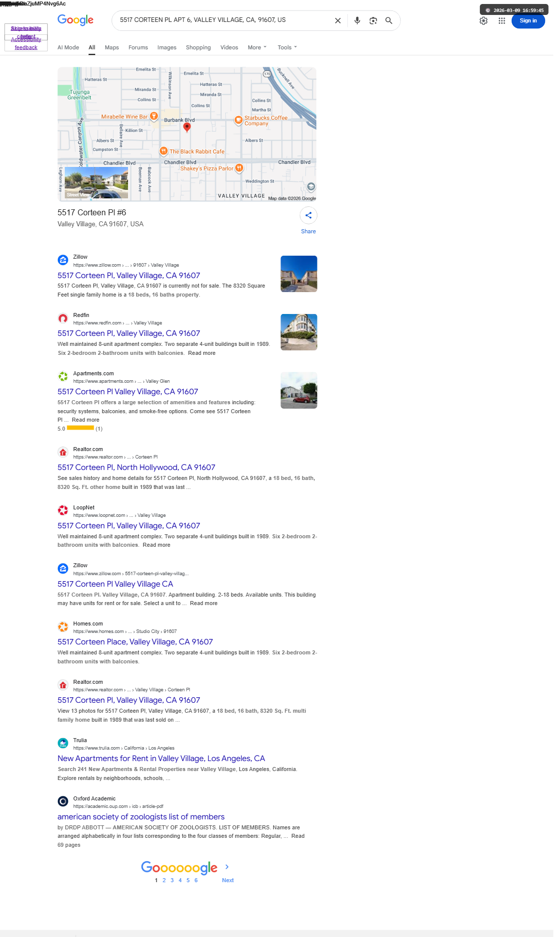Click into the search input field
The image size is (560, 937).
coord(223,20)
